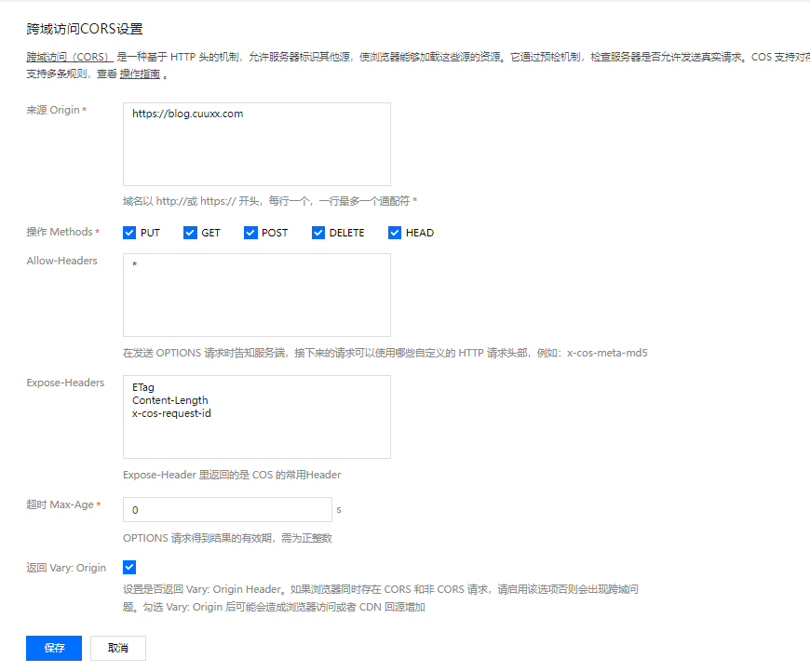This screenshot has width=810, height=672.
Task: Click the 操作 Methods field label
Action: [60, 232]
